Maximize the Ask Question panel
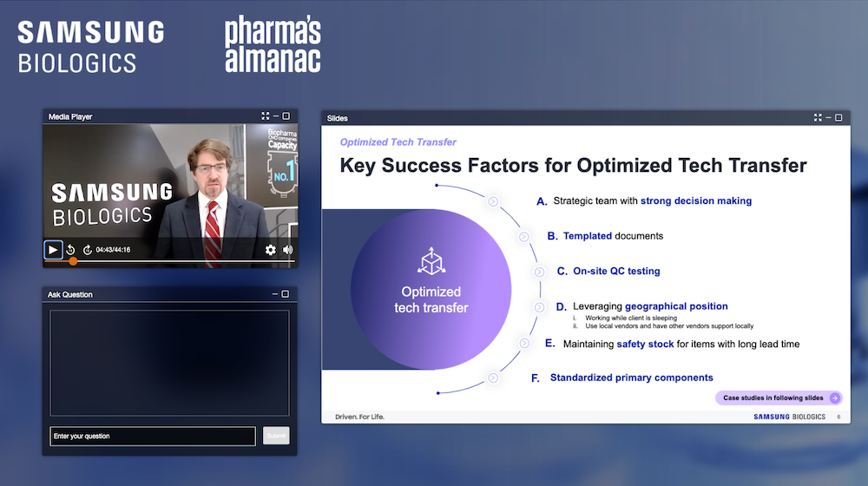 point(285,294)
